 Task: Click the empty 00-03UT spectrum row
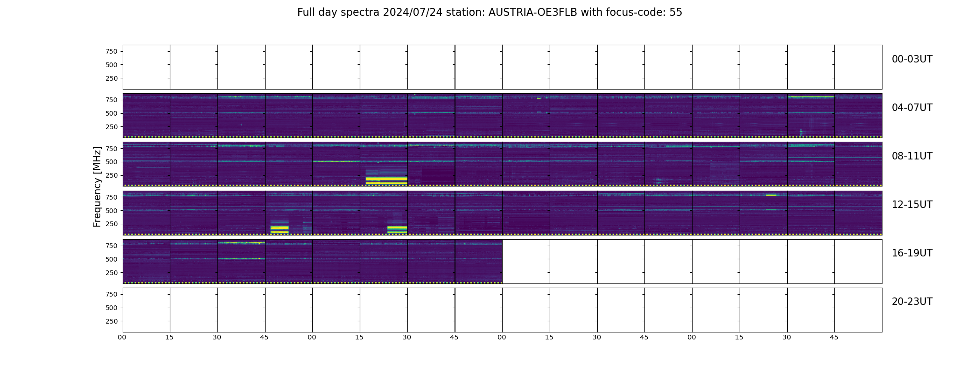(x=502, y=67)
